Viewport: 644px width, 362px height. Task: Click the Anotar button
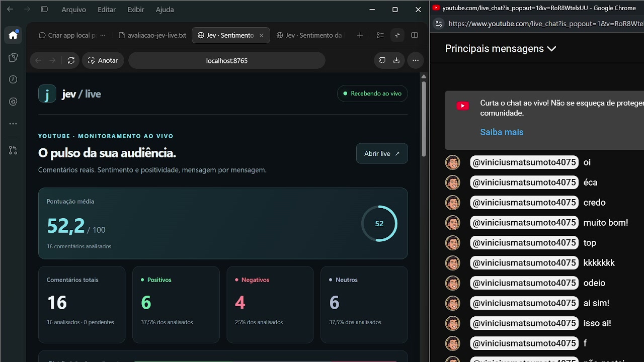[x=103, y=60]
